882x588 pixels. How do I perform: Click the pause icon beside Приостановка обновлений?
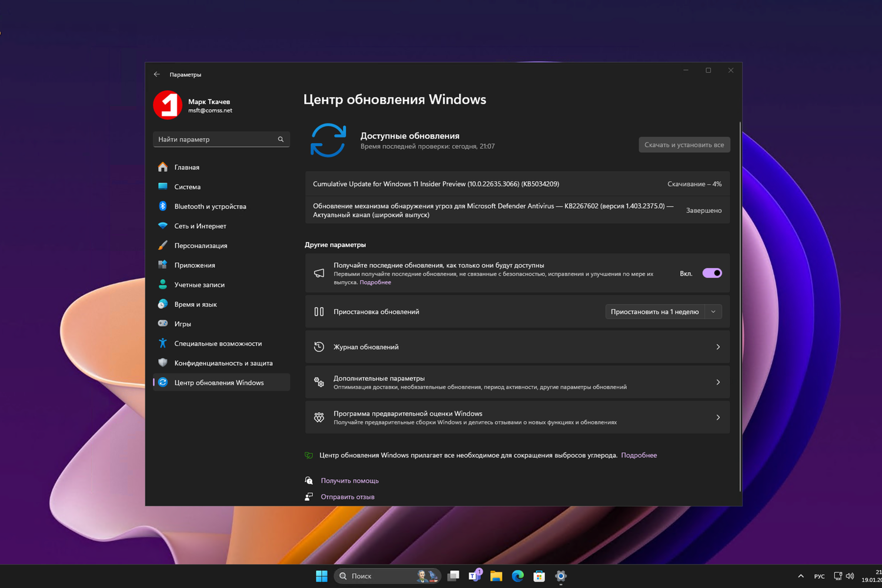(x=319, y=312)
